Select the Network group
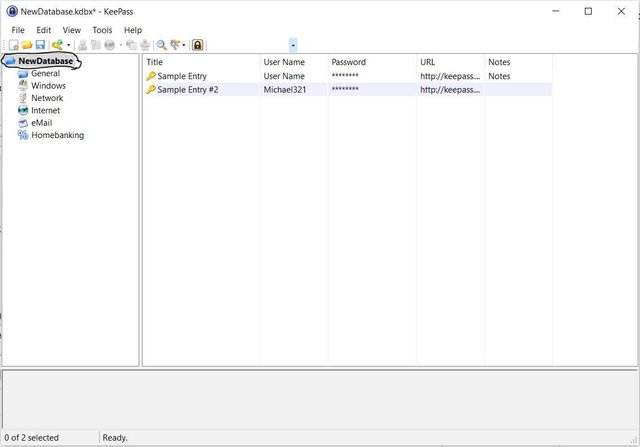Screen dimensions: 640x447 [47, 98]
